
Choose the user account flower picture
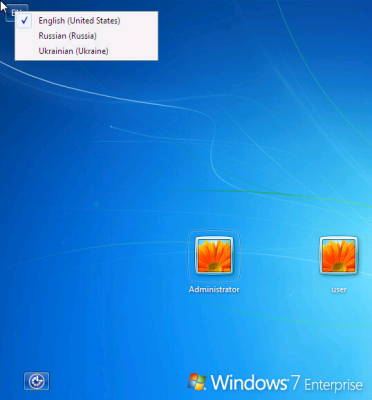click(339, 255)
